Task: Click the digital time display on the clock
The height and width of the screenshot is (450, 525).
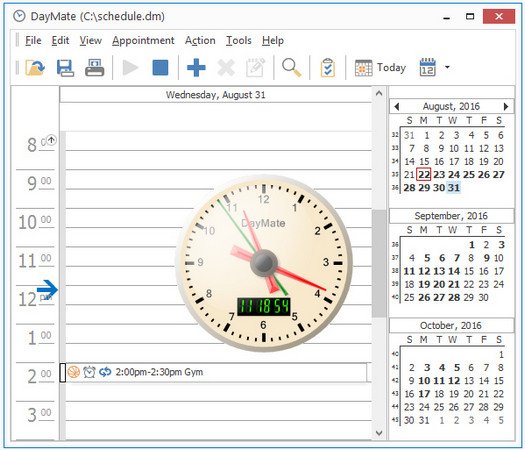Action: 264,306
